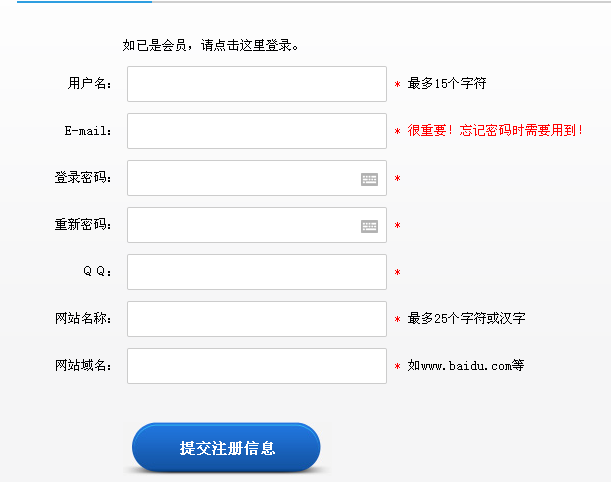Click the 登录密码 field label
Screen dimensions: 611x482
(x=82, y=178)
